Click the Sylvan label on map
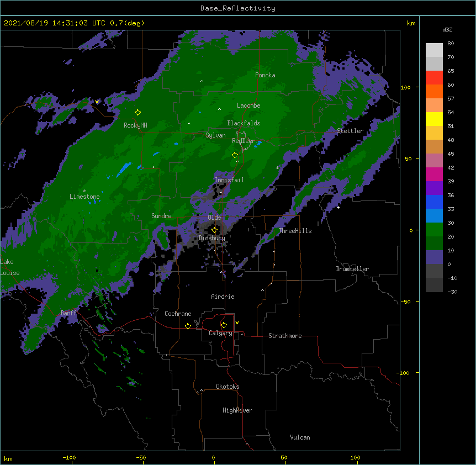Image resolution: width=476 pixels, height=465 pixels. click(215, 135)
